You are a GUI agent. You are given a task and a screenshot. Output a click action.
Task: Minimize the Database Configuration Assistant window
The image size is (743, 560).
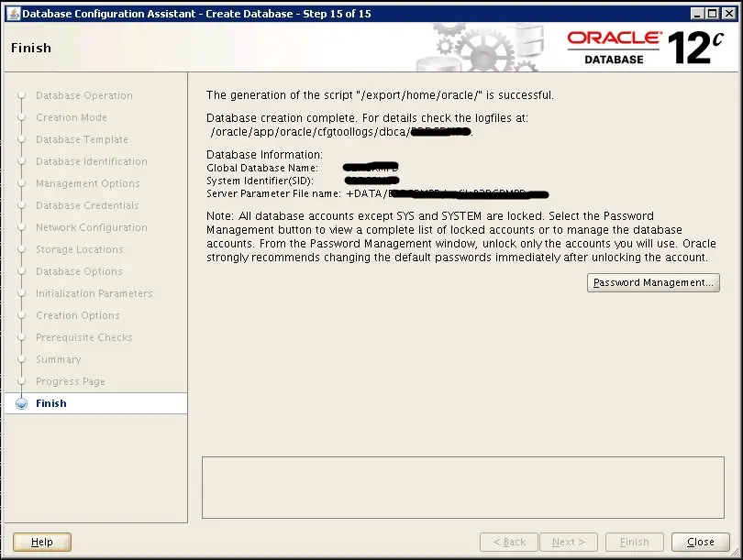(696, 14)
